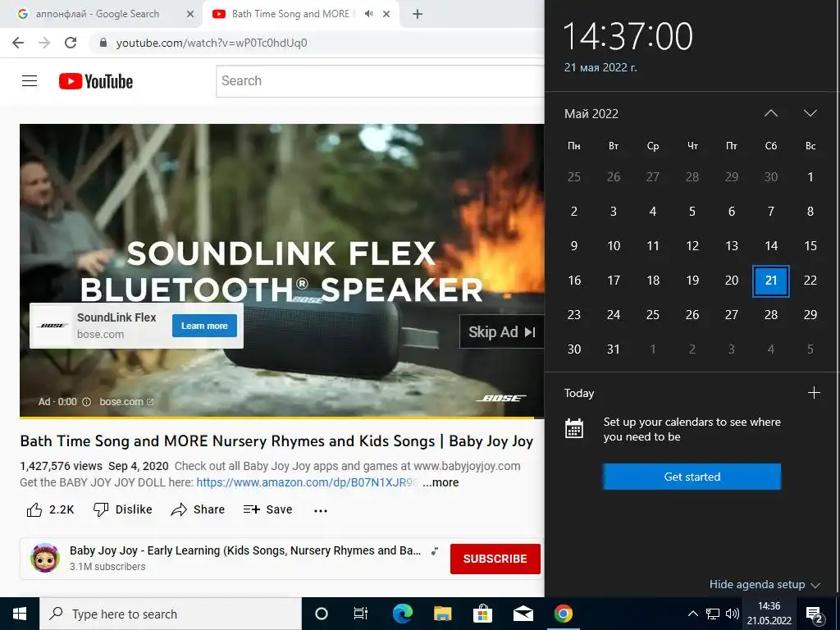Open the volume control in the system tray
Screen dimensions: 840x630
732,614
